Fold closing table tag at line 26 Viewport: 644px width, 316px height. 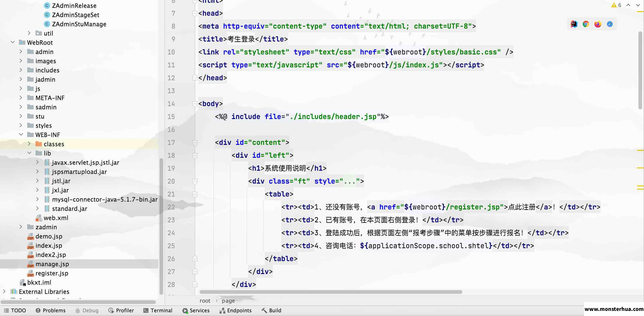[x=195, y=259]
